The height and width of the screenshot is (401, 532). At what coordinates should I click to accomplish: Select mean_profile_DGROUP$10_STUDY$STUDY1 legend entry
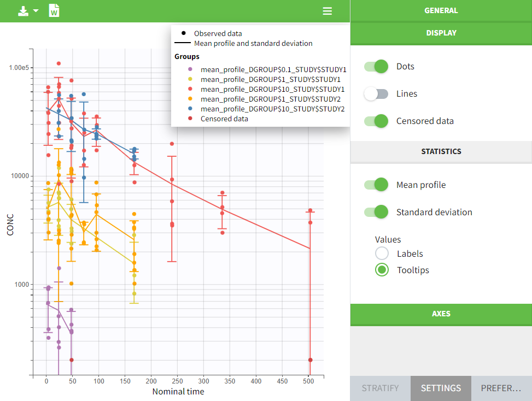pyautogui.click(x=272, y=89)
